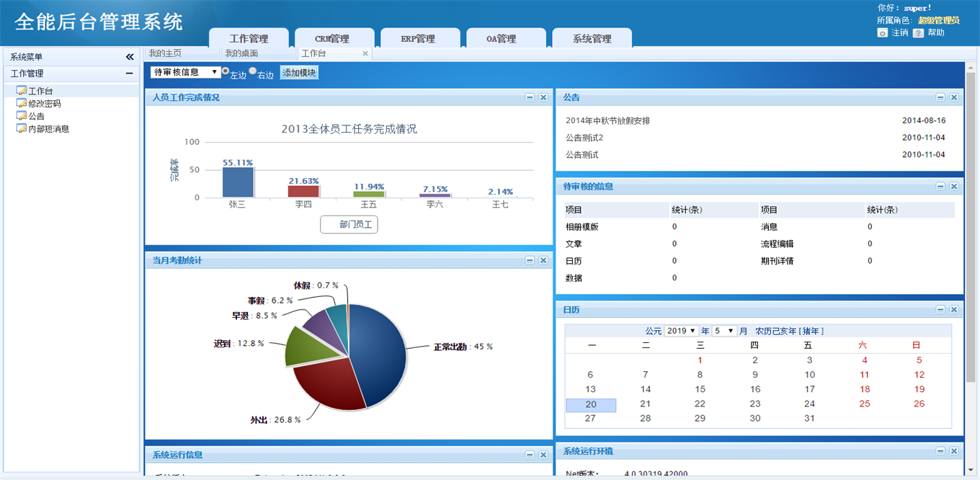The width and height of the screenshot is (980, 480).
Task: Open the year 2019 dropdown in calendar
Action: click(x=682, y=331)
